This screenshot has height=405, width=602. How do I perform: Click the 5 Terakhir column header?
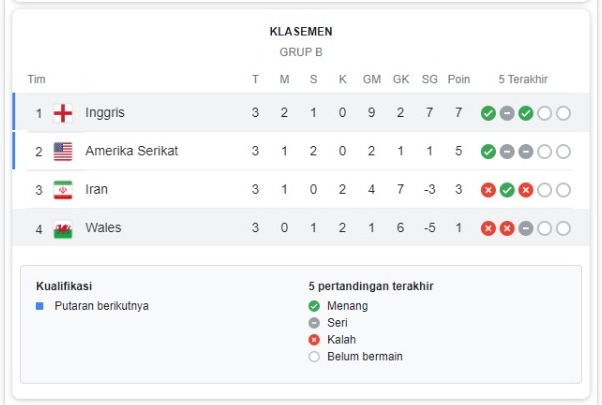pos(523,79)
